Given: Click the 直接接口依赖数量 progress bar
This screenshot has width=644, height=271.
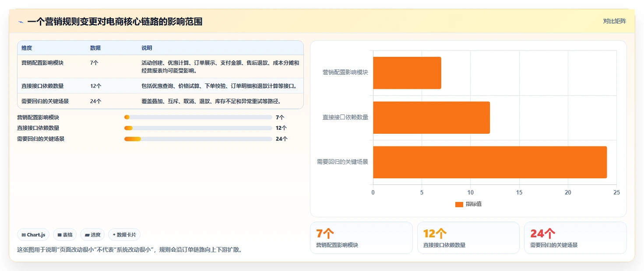Looking at the screenshot, I should [198, 128].
